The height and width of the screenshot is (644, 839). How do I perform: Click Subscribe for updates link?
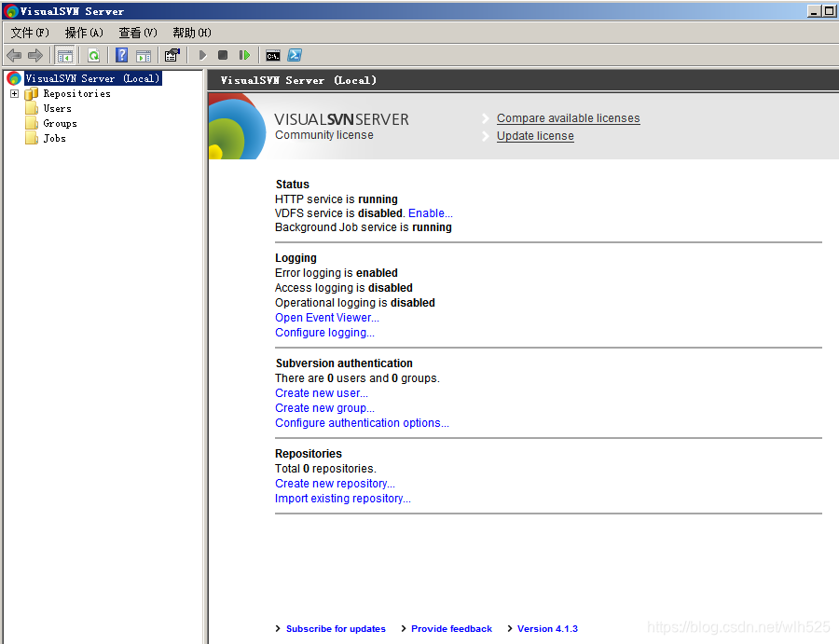[336, 629]
